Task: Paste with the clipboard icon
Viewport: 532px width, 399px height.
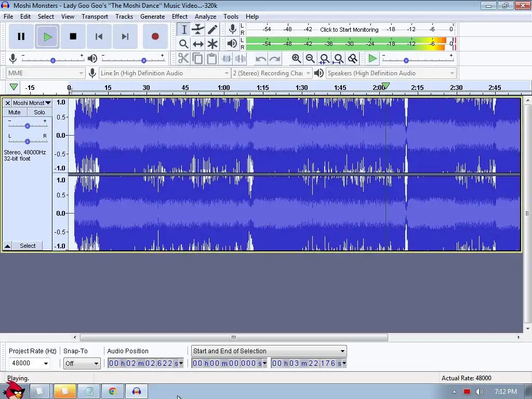Action: click(x=212, y=59)
